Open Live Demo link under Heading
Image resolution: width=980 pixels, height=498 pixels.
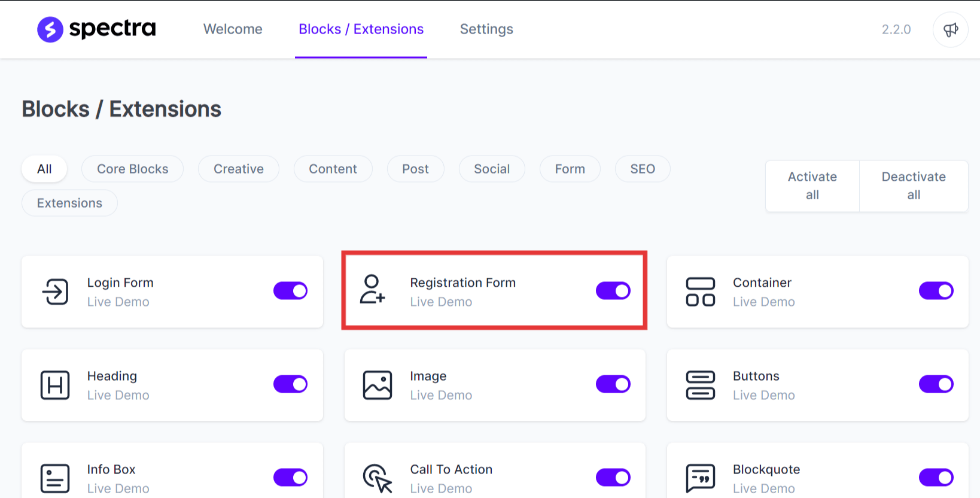(118, 396)
